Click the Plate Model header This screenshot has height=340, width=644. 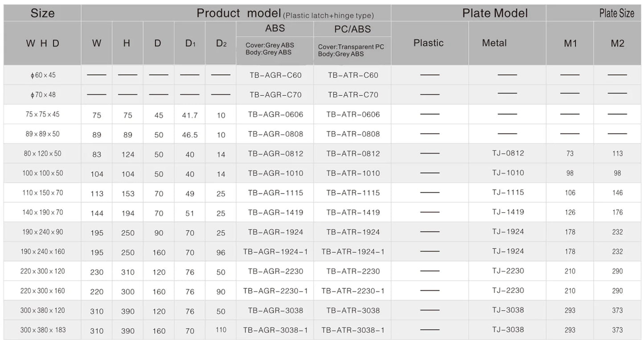click(x=495, y=13)
